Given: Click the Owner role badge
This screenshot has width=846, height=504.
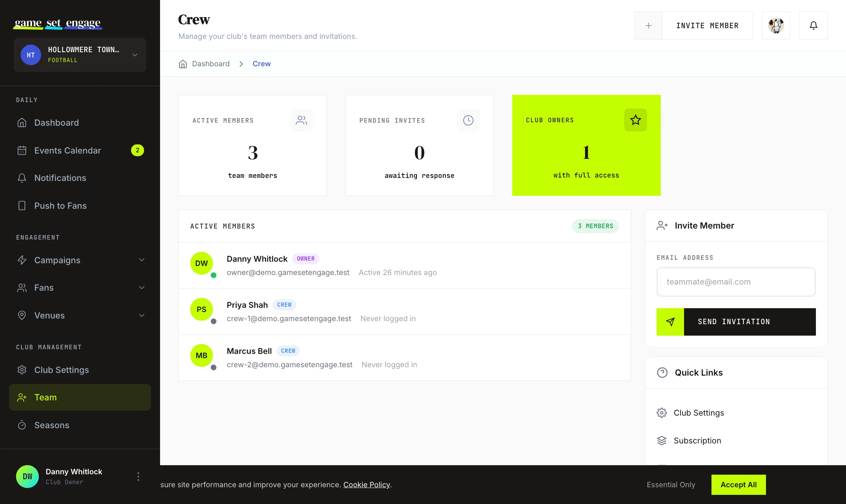Looking at the screenshot, I should coord(306,259).
